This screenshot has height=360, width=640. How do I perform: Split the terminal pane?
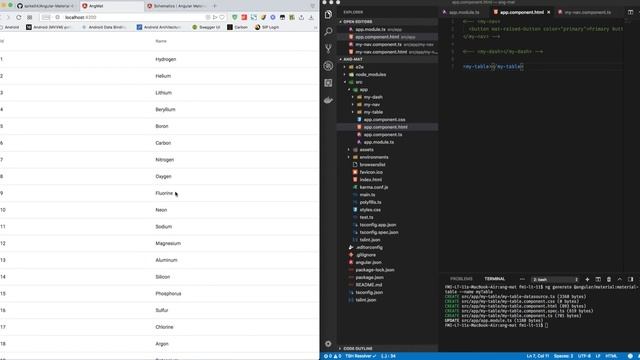(x=598, y=279)
